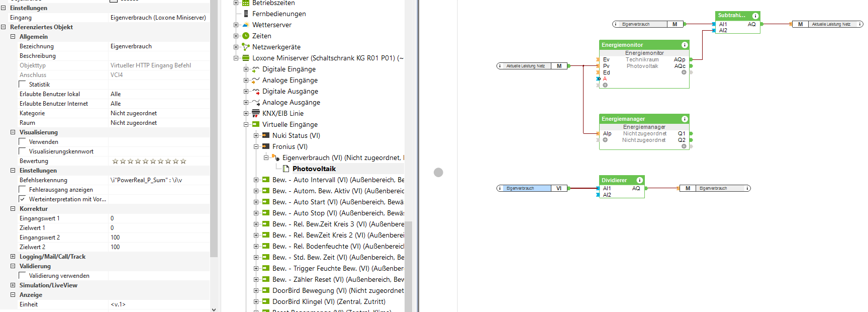The width and height of the screenshot is (868, 312).
Task: Select DoorBird Klingel (VI) tree item
Action: click(x=329, y=301)
